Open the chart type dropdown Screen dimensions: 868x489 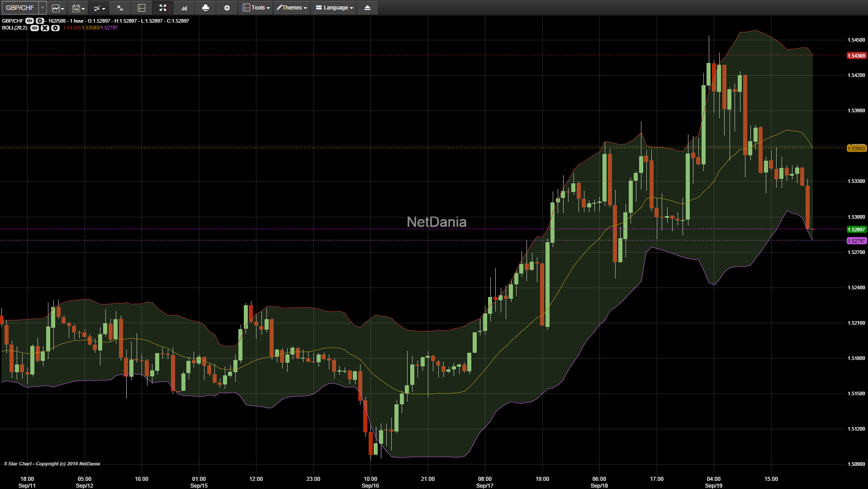(57, 8)
